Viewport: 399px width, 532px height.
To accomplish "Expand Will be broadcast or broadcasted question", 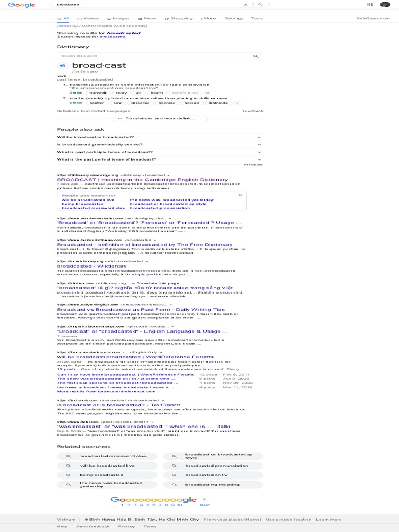I will pos(159,137).
